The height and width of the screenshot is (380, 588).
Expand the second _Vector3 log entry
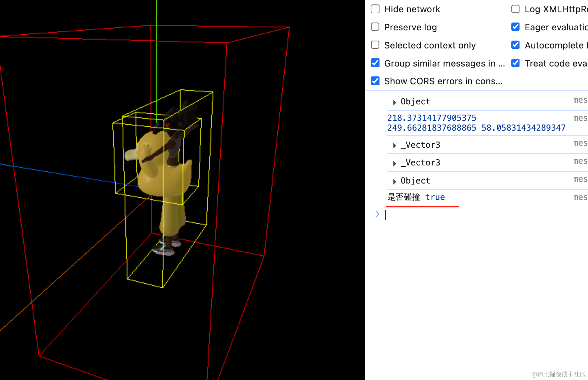coord(394,163)
